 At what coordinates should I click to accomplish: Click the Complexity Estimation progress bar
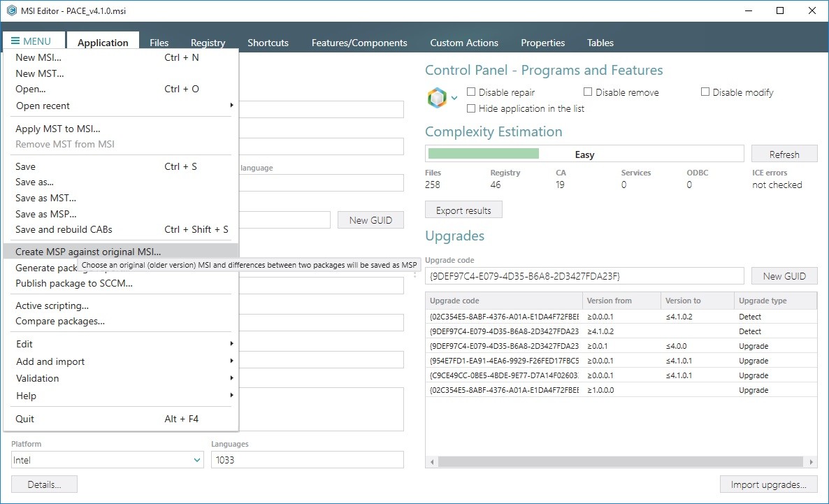click(x=584, y=154)
